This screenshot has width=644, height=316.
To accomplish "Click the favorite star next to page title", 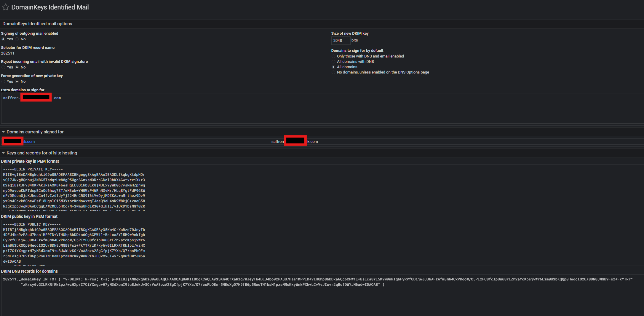I will 6,7.
